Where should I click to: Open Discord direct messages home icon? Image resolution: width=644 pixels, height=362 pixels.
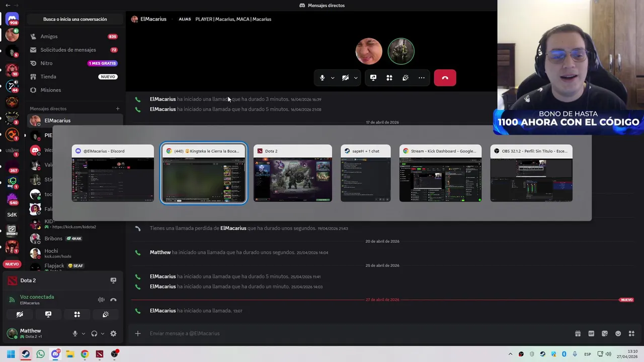pyautogui.click(x=12, y=20)
